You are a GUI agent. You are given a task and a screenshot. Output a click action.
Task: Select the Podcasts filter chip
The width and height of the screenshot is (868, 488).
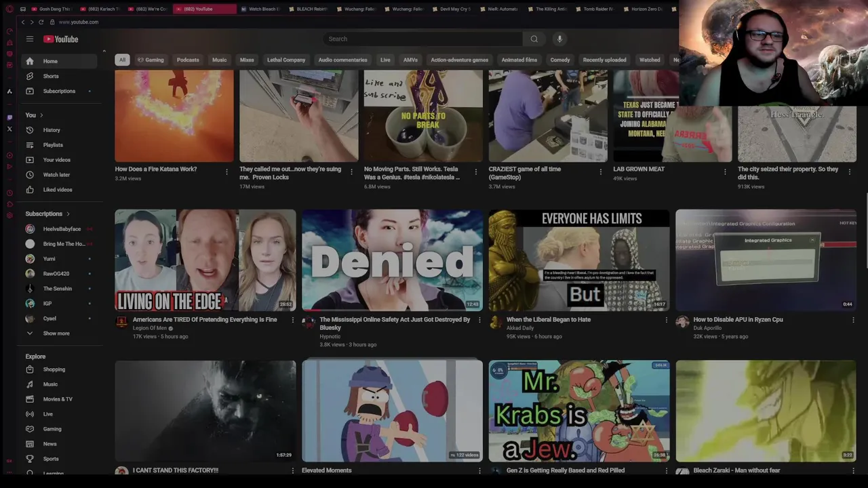click(x=188, y=60)
